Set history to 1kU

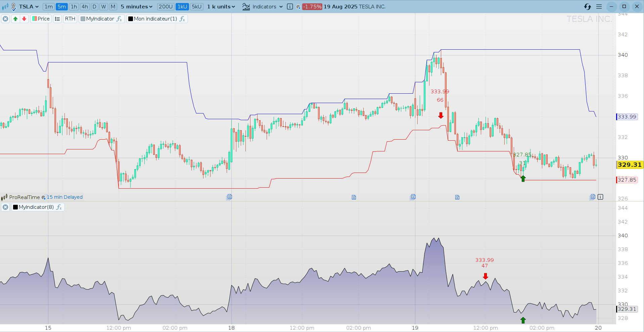182,7
